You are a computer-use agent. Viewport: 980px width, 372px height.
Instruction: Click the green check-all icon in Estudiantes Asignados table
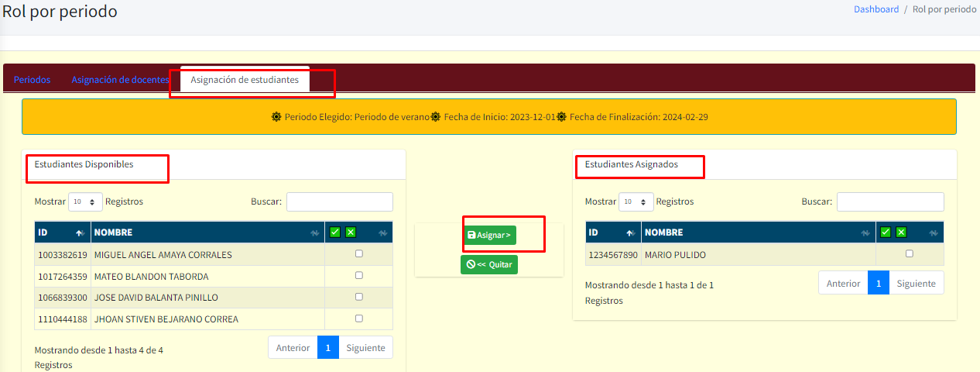pyautogui.click(x=886, y=232)
